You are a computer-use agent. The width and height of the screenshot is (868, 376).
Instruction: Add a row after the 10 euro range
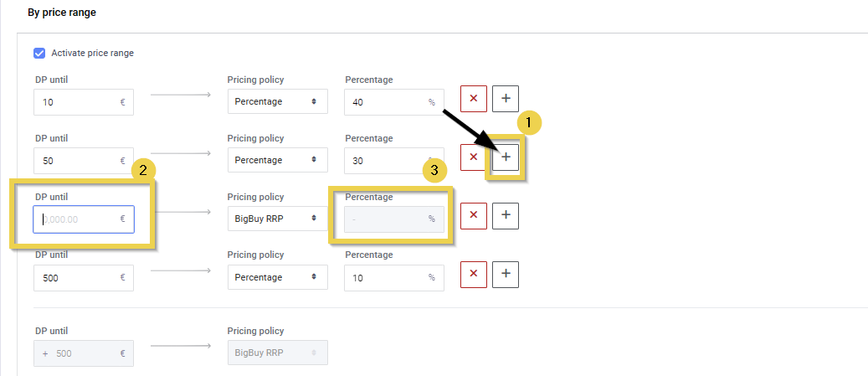505,99
